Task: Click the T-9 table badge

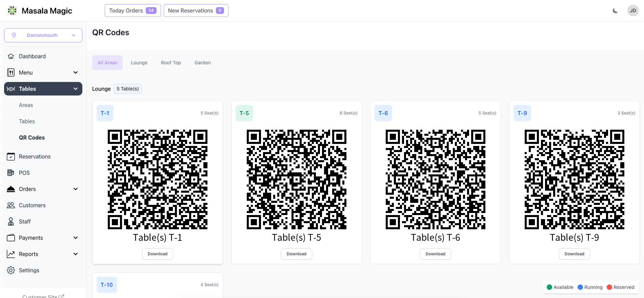Action: pos(522,113)
